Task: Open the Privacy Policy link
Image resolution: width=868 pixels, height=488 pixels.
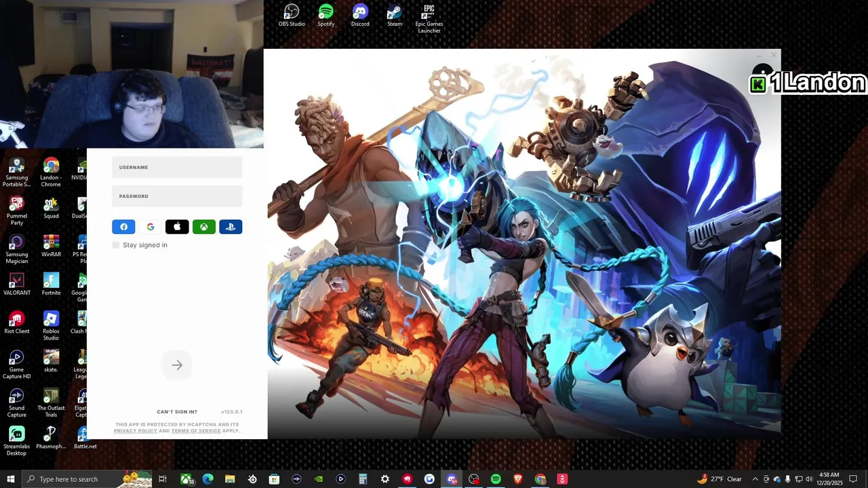Action: tap(136, 431)
